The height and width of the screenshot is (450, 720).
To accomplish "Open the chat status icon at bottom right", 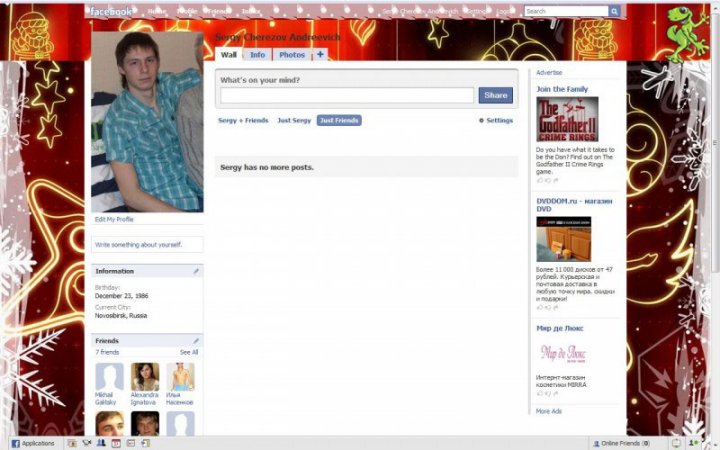I will point(693,443).
